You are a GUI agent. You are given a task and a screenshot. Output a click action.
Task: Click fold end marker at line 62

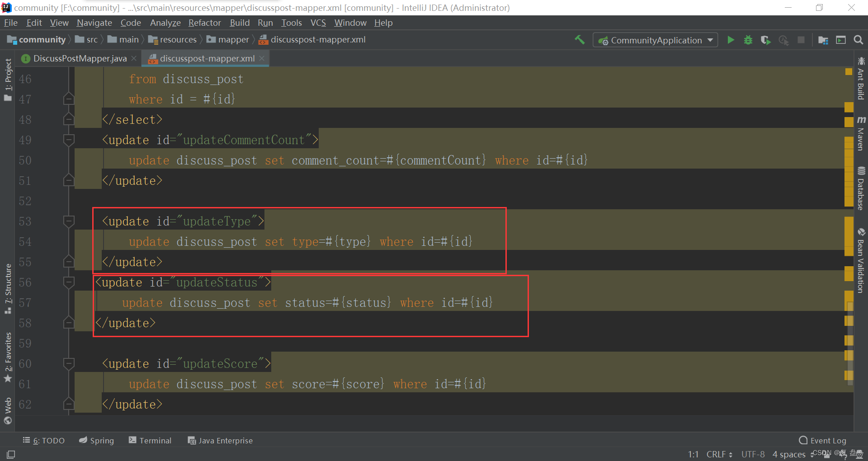click(69, 404)
